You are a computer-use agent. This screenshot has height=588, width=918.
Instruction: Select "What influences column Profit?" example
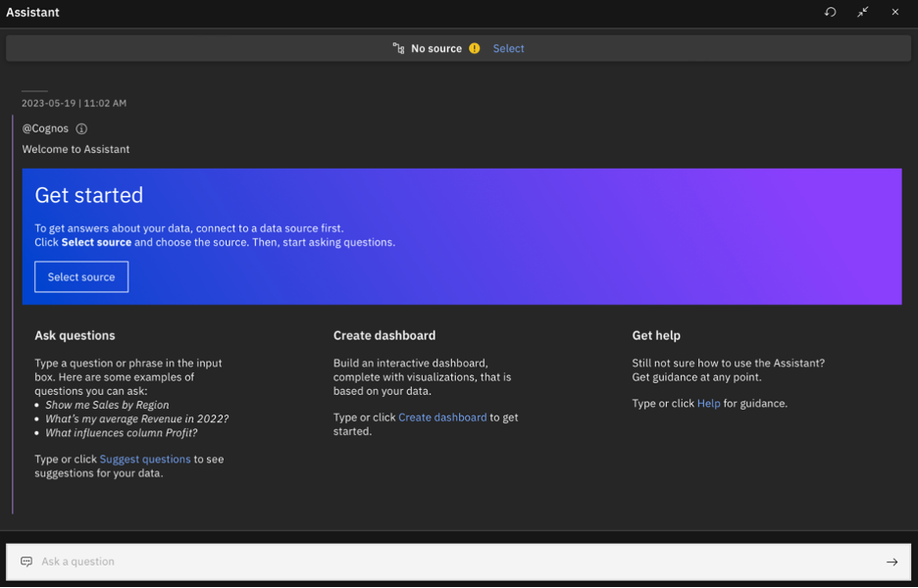click(122, 433)
